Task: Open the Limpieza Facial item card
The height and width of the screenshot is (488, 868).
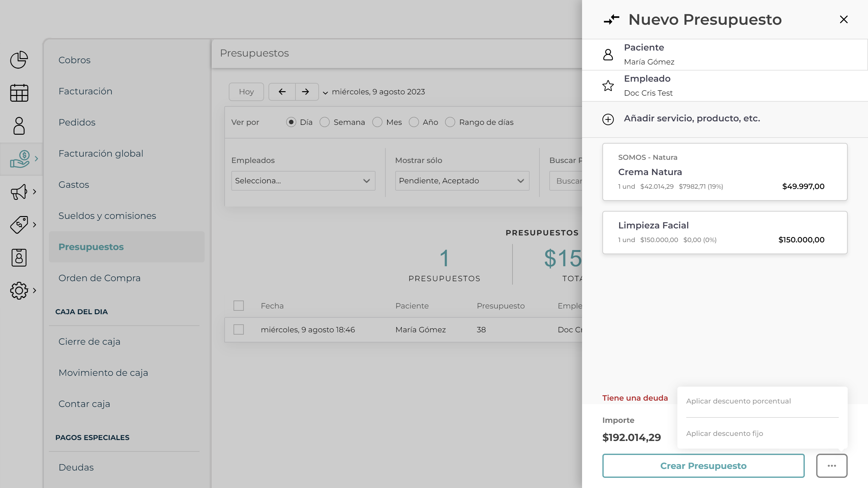Action: point(724,233)
